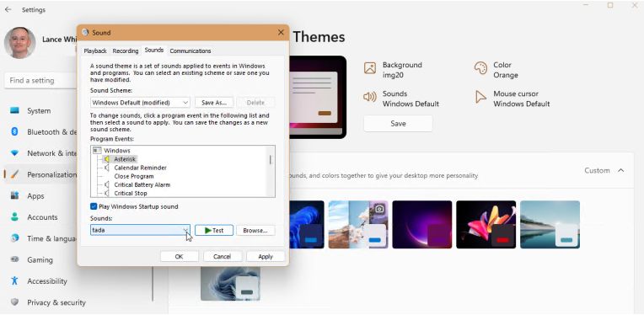Click the Settings back arrow icon
Screen dimensions: 644x315
click(8, 9)
